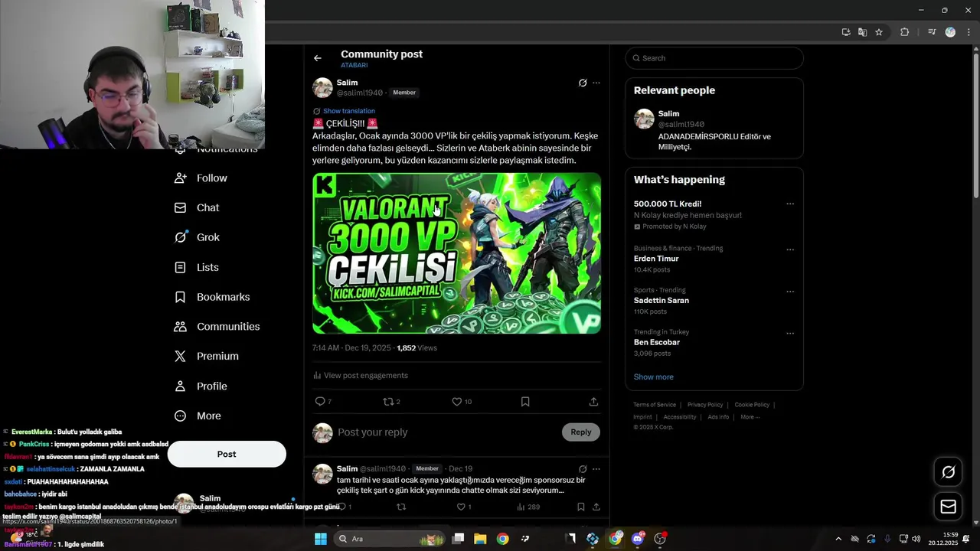Viewport: 980px width, 551px height.
Task: Click the ATABARI community link
Action: pos(354,66)
